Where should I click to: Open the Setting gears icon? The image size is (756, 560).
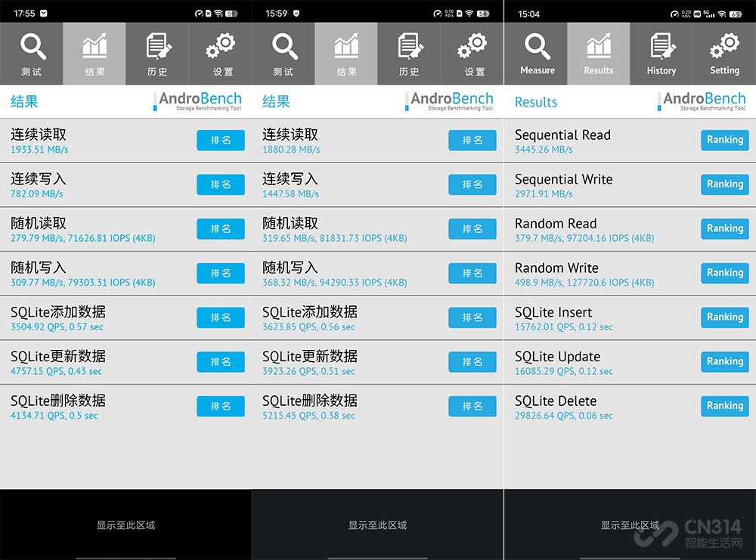point(724,47)
